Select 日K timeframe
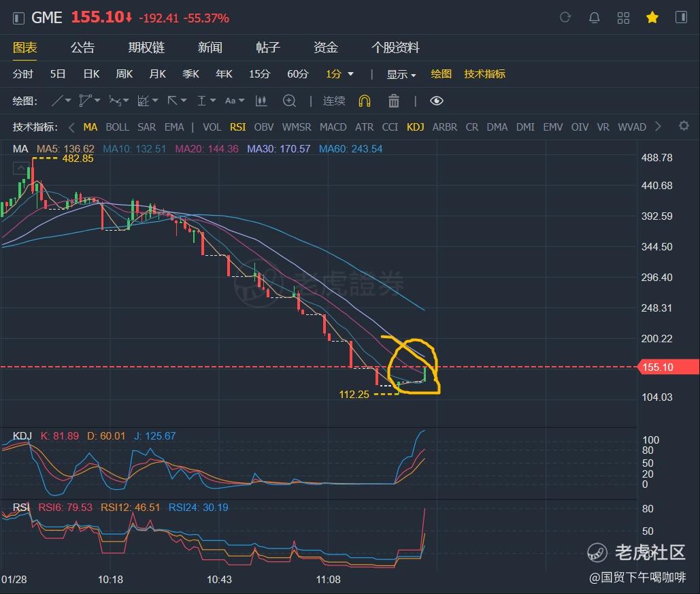 [91, 73]
